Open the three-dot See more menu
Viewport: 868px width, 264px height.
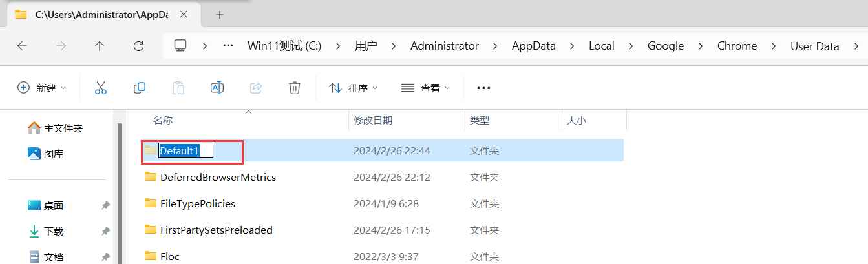[484, 88]
